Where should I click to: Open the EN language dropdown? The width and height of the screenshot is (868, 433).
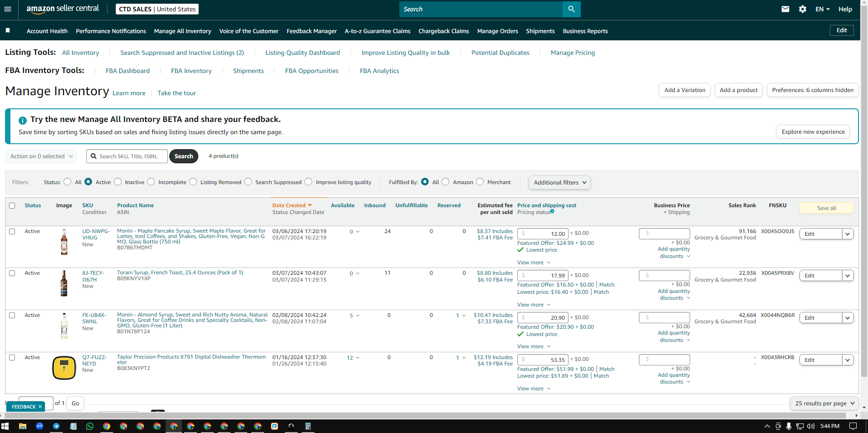(x=823, y=9)
